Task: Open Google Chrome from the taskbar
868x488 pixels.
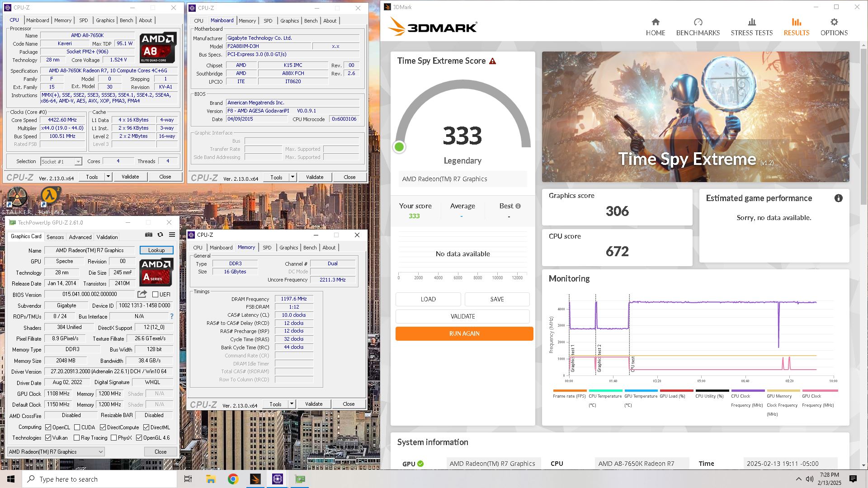Action: coord(233,479)
